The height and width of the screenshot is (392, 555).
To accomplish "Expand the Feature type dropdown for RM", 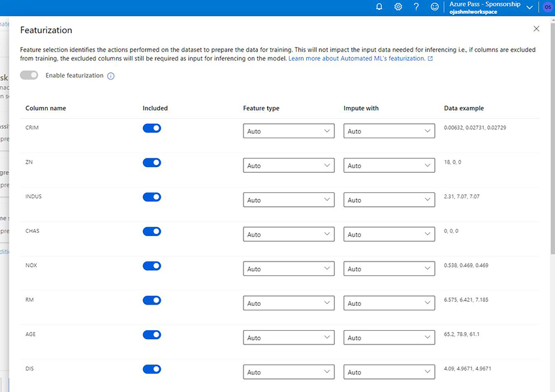I will [289, 303].
